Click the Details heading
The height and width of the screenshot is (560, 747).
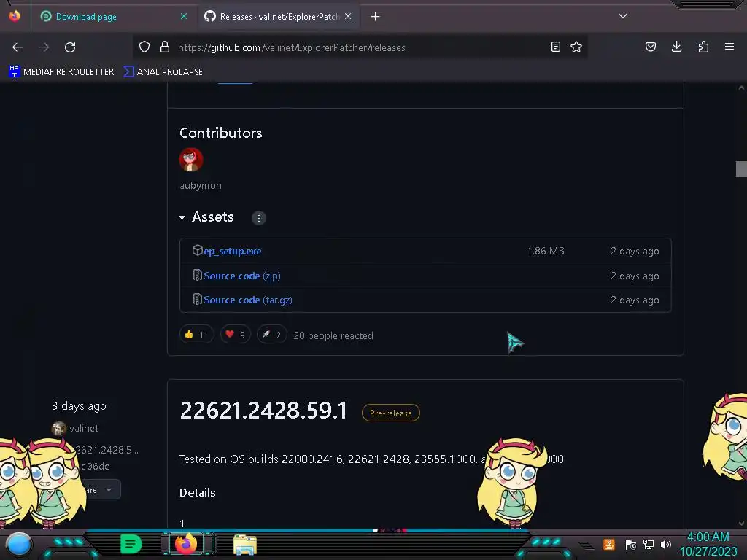click(198, 492)
